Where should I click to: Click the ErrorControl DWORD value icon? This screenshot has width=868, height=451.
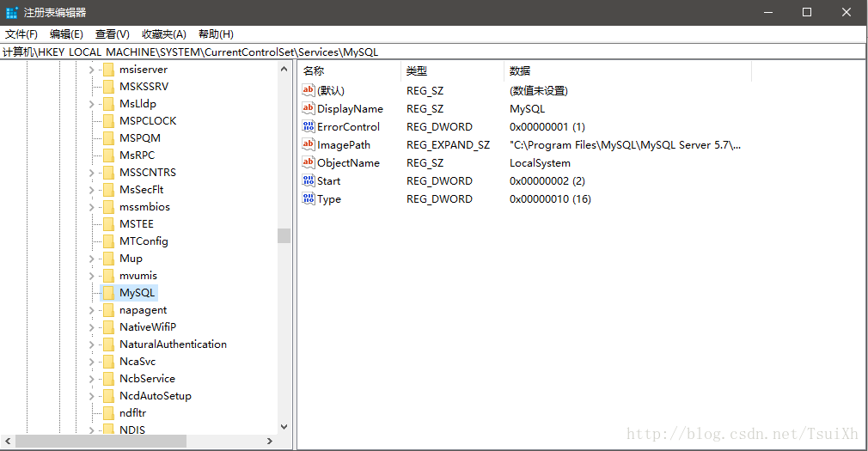click(309, 127)
